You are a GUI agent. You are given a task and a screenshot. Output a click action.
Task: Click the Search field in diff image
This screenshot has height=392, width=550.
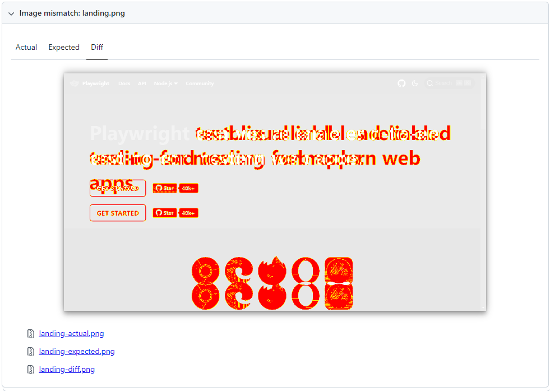click(x=449, y=83)
